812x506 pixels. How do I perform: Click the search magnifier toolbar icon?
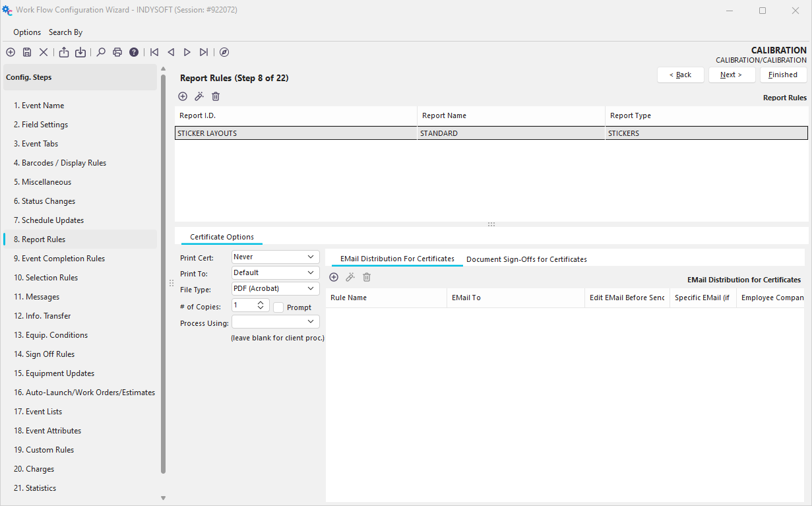(x=101, y=52)
